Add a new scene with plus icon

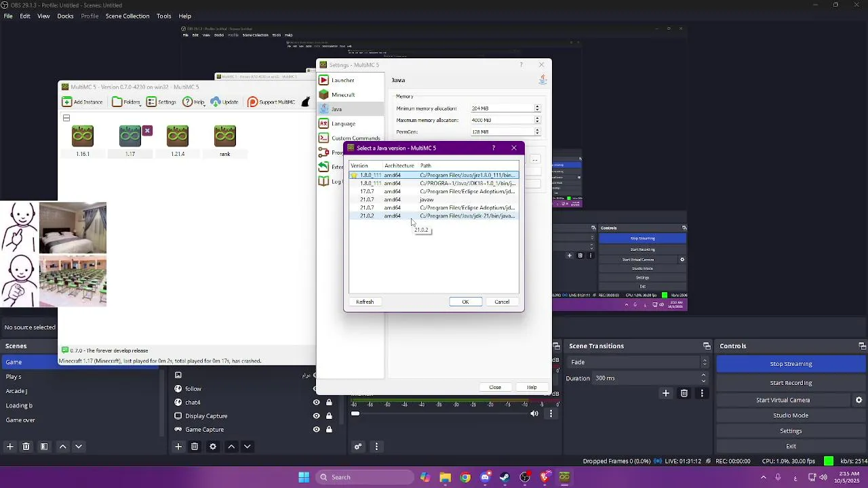pyautogui.click(x=9, y=447)
